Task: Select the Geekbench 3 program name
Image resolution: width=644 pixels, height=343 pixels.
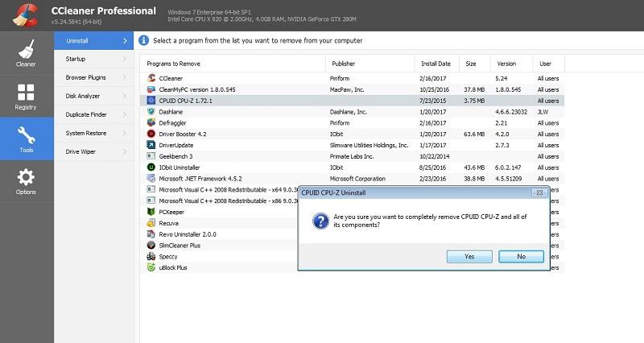Action: (175, 156)
